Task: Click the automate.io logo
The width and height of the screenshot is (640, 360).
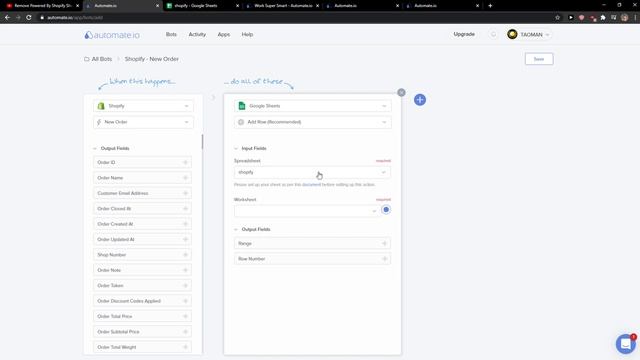Action: tap(112, 35)
